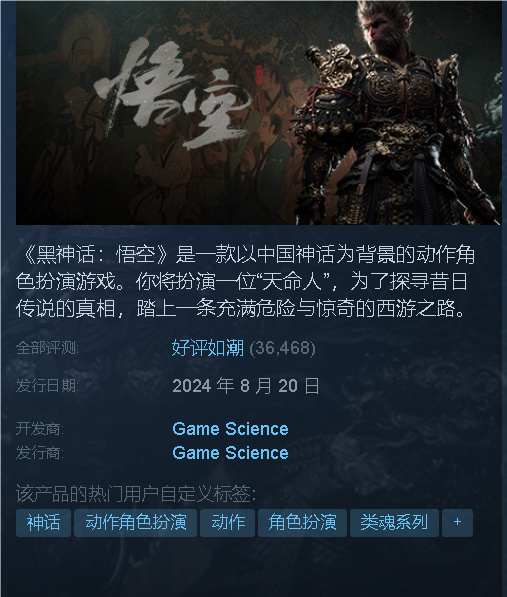
Task: Click the 全部评测 label
Action: [47, 348]
